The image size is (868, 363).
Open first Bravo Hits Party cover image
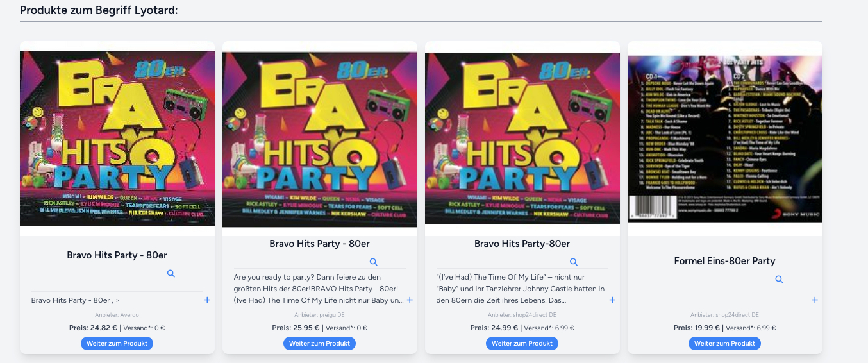click(x=117, y=139)
